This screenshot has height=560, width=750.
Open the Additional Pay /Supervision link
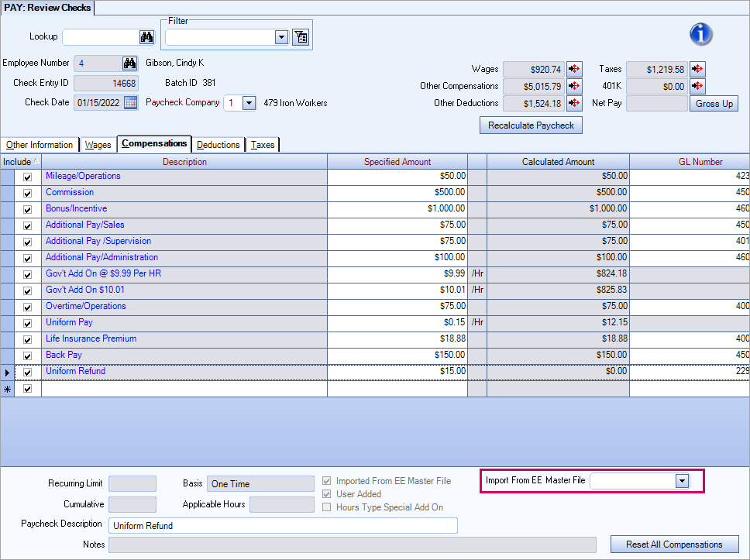[98, 241]
